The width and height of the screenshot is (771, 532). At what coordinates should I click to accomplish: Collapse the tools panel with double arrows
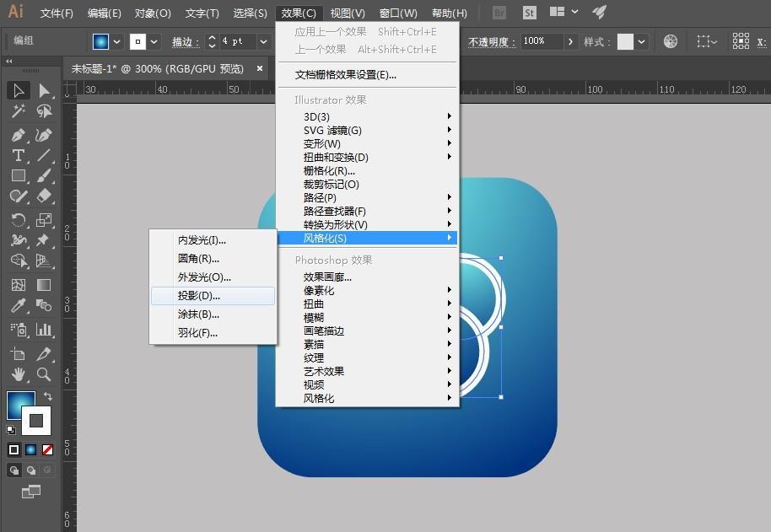8,61
